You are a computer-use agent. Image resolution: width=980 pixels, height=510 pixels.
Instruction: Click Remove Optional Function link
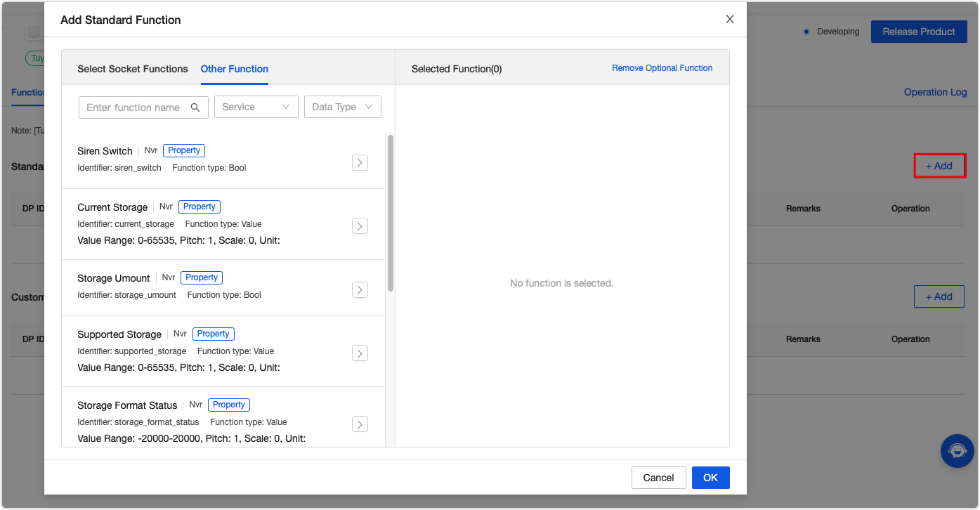(x=662, y=68)
